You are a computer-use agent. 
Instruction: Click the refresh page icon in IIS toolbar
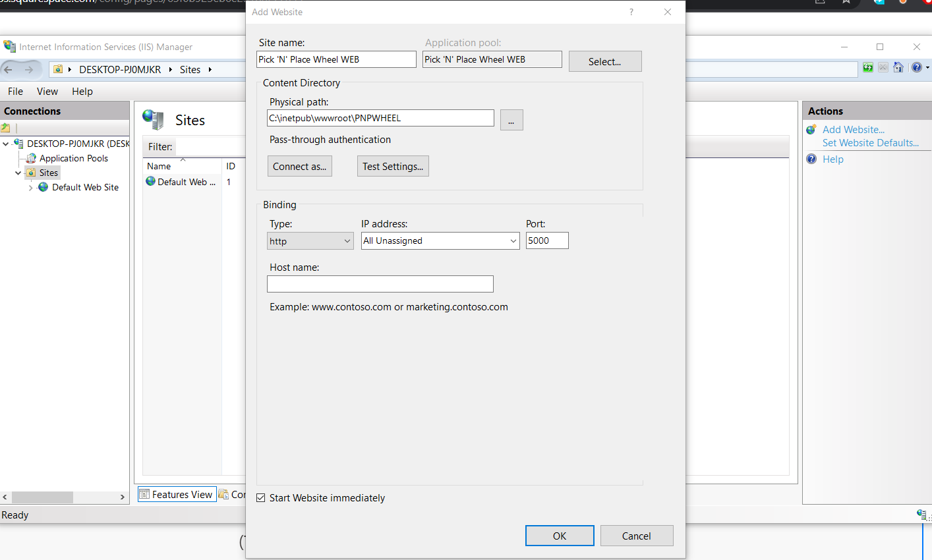pyautogui.click(x=868, y=68)
